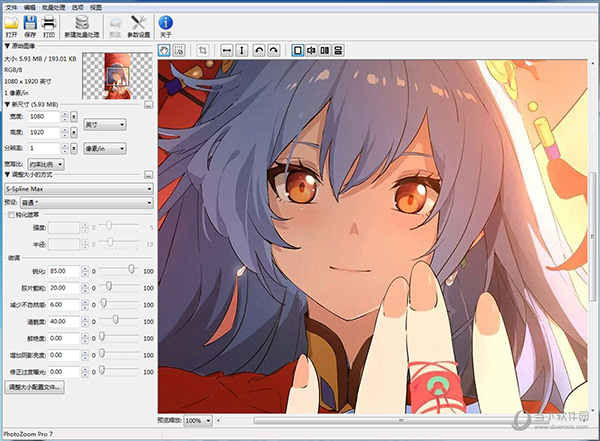Click the 保存 (Save) floppy disk icon
This screenshot has height=441, width=600.
(30, 23)
